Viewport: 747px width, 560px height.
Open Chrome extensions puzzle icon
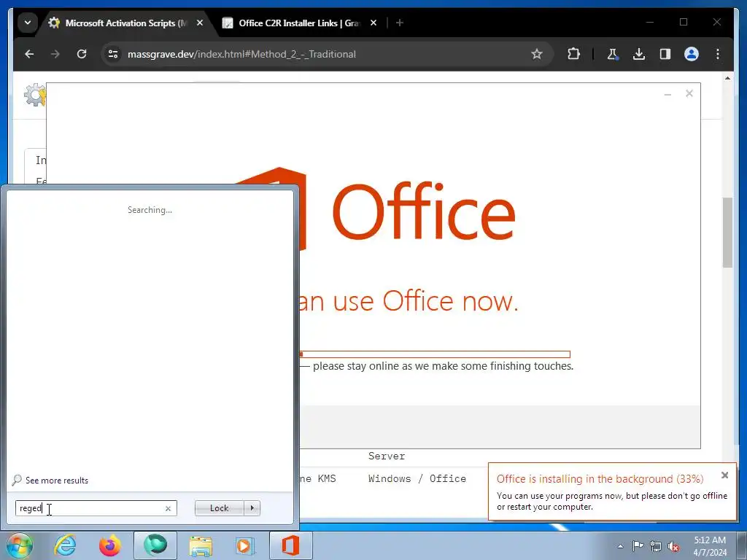(x=573, y=54)
